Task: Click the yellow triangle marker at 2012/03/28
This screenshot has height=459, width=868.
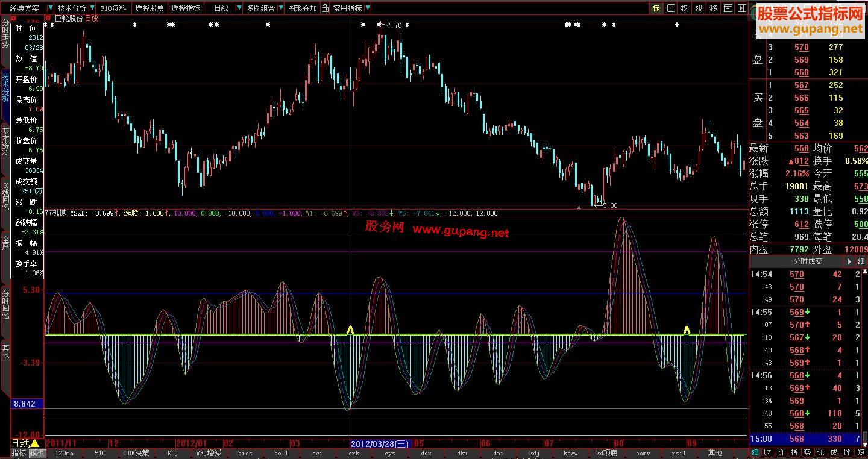Action: 350,329
